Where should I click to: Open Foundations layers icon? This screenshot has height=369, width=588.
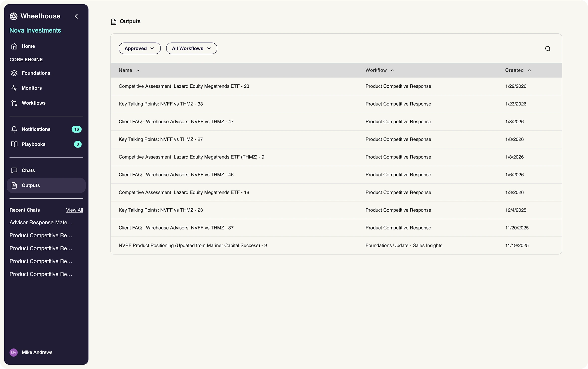[14, 73]
